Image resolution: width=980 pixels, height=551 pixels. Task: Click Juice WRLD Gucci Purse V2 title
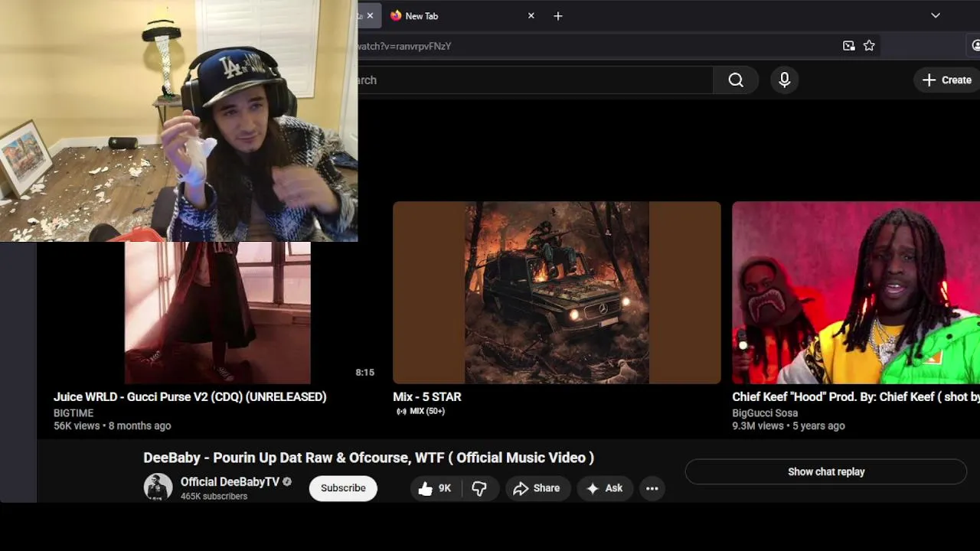click(x=190, y=396)
